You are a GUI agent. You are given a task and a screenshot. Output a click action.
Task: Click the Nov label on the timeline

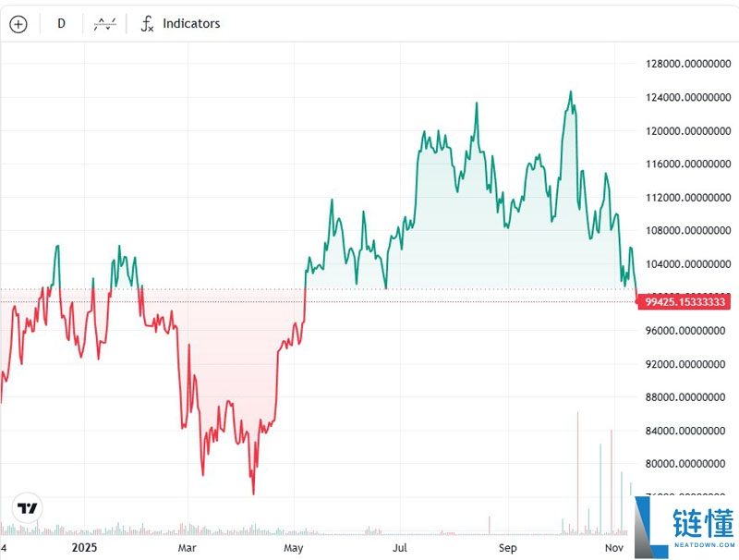pos(616,548)
